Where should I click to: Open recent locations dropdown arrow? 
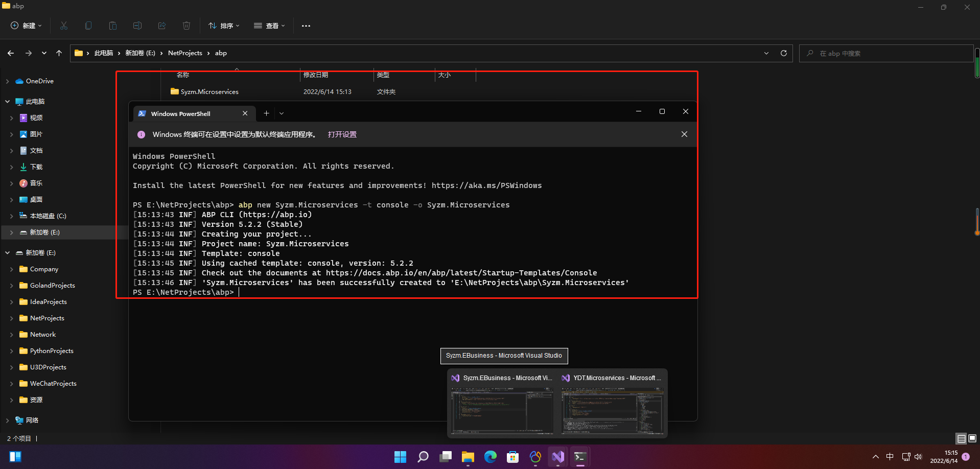44,53
